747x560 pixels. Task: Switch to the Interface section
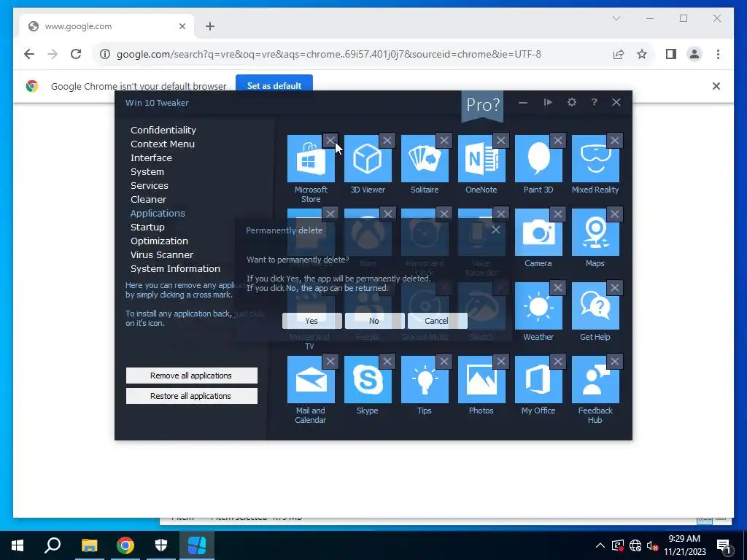[151, 157]
